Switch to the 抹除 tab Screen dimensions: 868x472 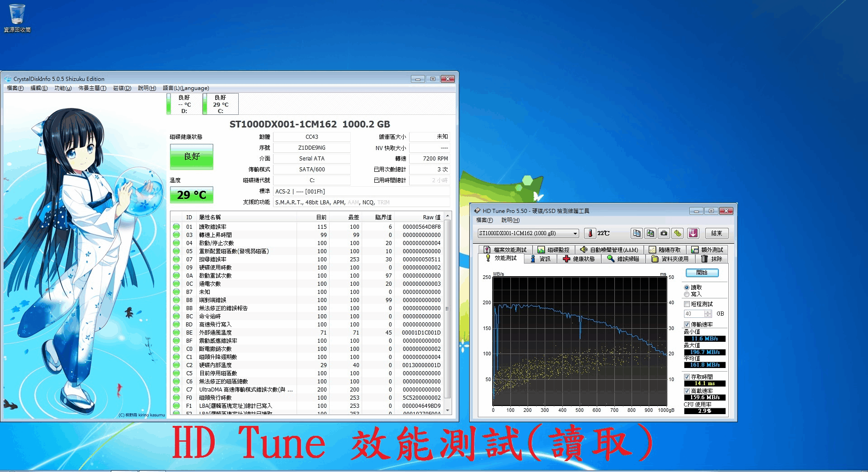coord(712,259)
